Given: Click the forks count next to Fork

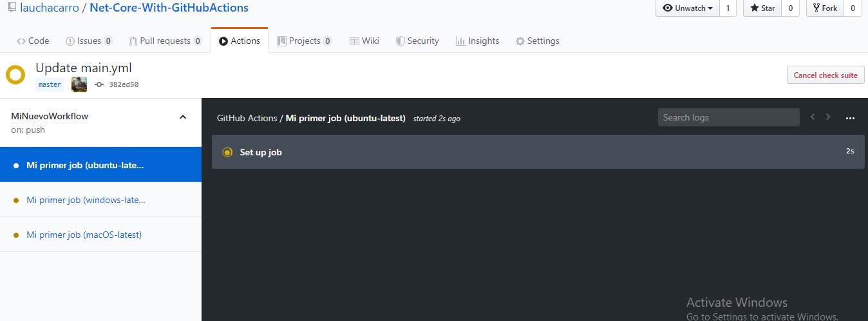Looking at the screenshot, I should tap(853, 8).
